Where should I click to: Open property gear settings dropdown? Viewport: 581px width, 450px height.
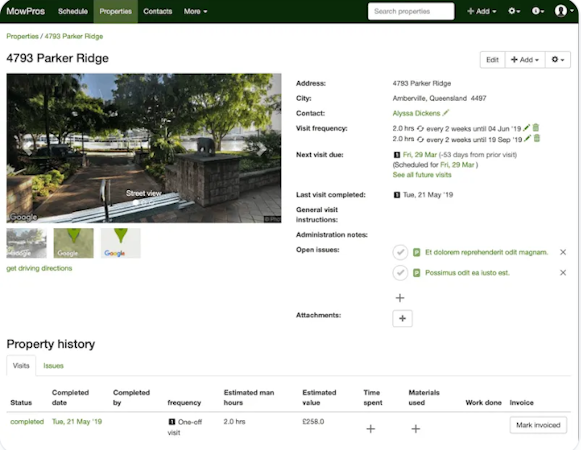tap(558, 60)
